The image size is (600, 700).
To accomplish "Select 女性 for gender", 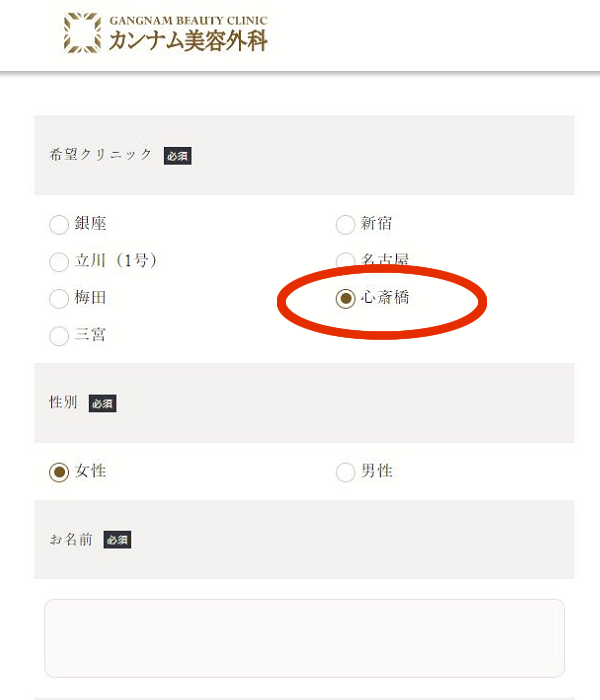I will 59,472.
